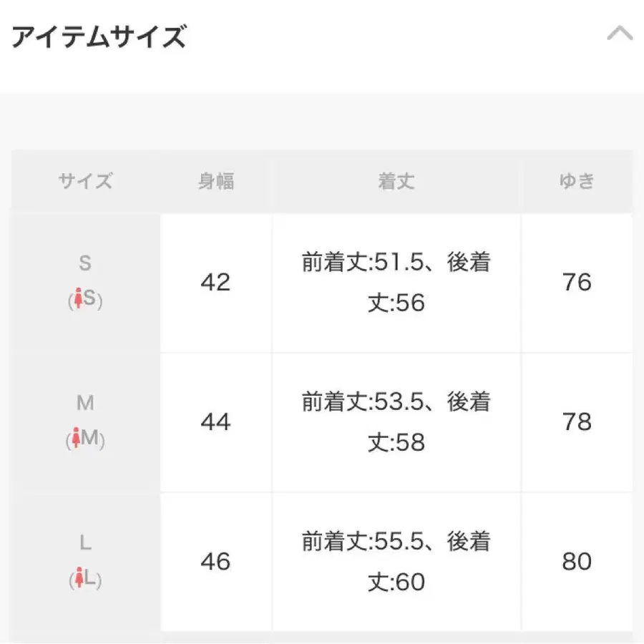
Task: Select the ゆき column header
Action: 576,181
